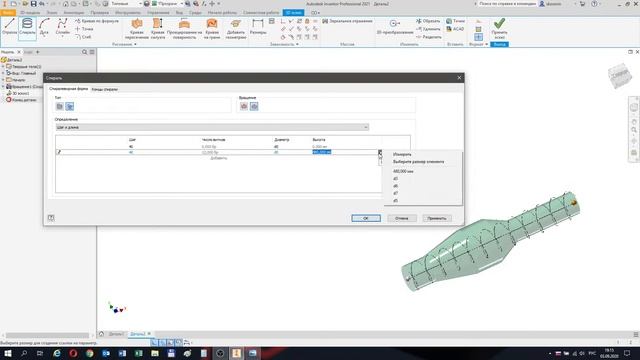
Task: Click Отмена in Спираль dialog
Action: 402,218
